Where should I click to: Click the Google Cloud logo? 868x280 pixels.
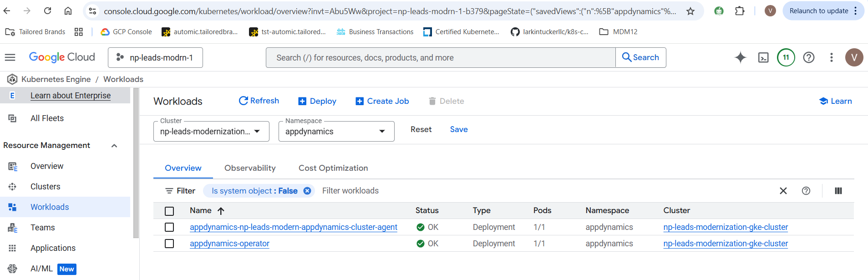[x=62, y=57]
